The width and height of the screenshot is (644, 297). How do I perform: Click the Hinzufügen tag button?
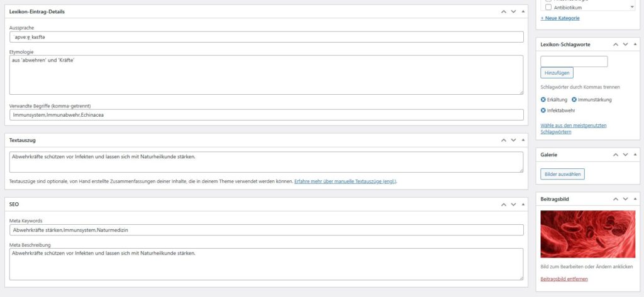tap(557, 73)
